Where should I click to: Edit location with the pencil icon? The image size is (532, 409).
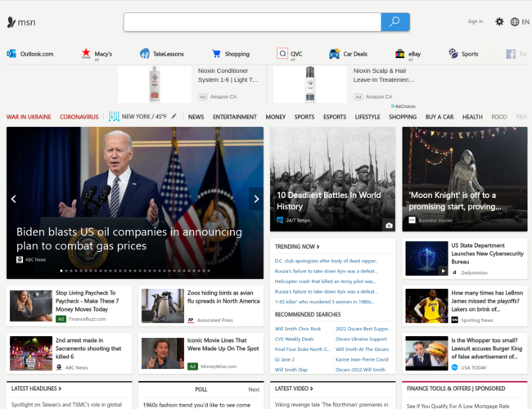(174, 116)
